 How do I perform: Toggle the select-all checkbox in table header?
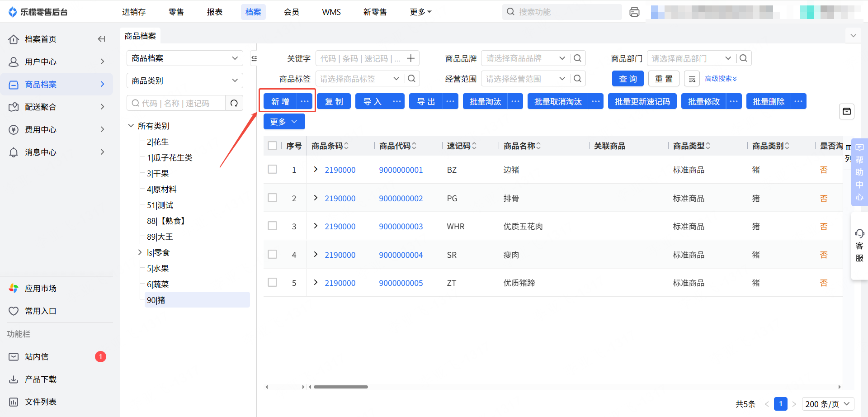[x=272, y=146]
